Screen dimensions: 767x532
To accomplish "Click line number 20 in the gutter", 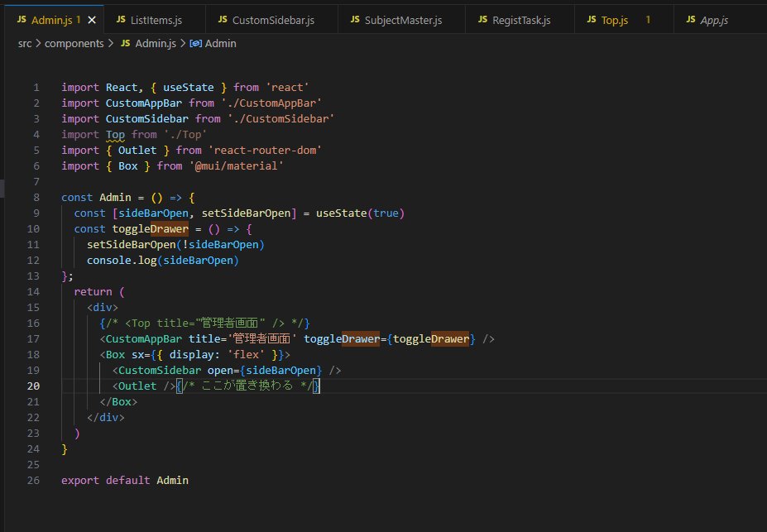I will click(x=33, y=386).
